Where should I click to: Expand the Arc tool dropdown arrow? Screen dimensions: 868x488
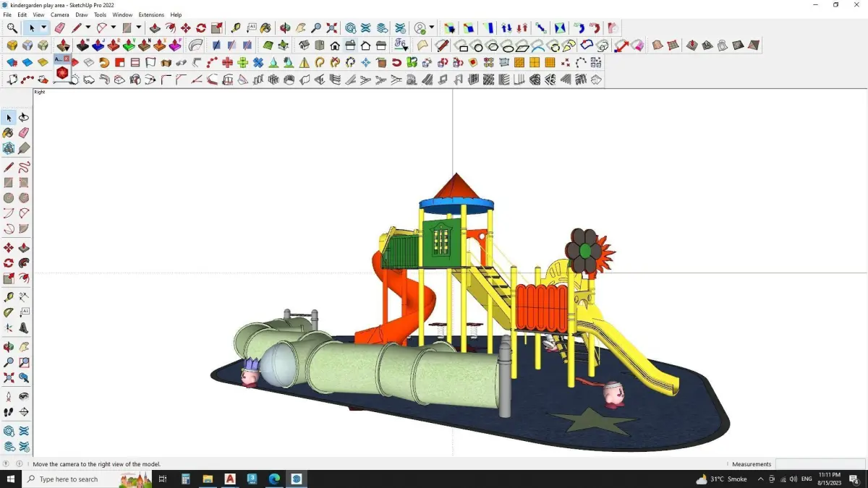114,28
